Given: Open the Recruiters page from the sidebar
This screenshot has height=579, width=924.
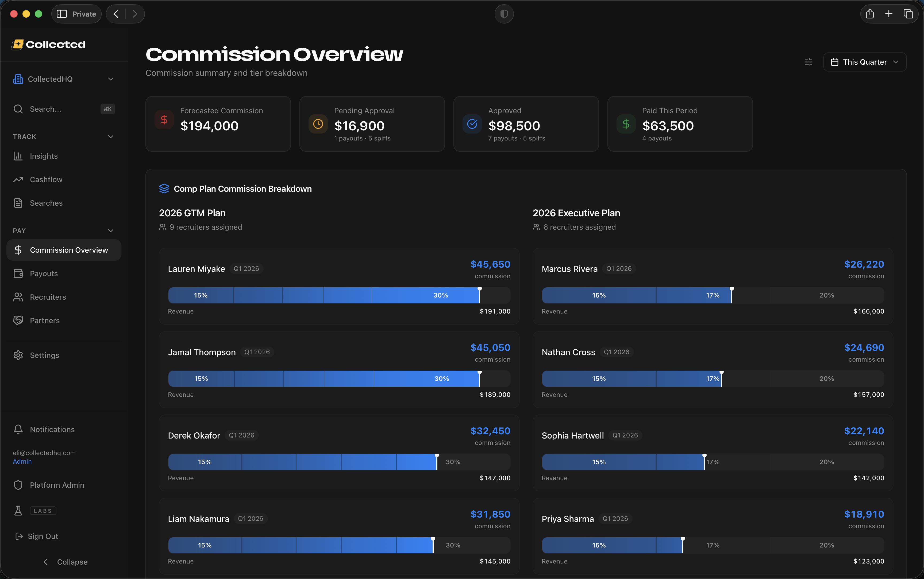Looking at the screenshot, I should pos(48,297).
